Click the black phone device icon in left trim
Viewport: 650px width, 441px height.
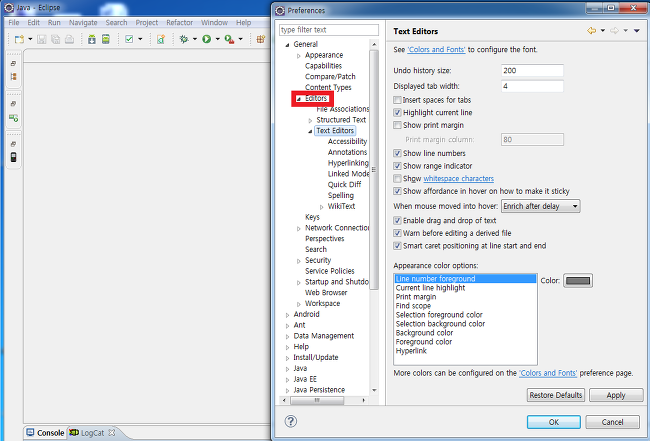[14, 157]
